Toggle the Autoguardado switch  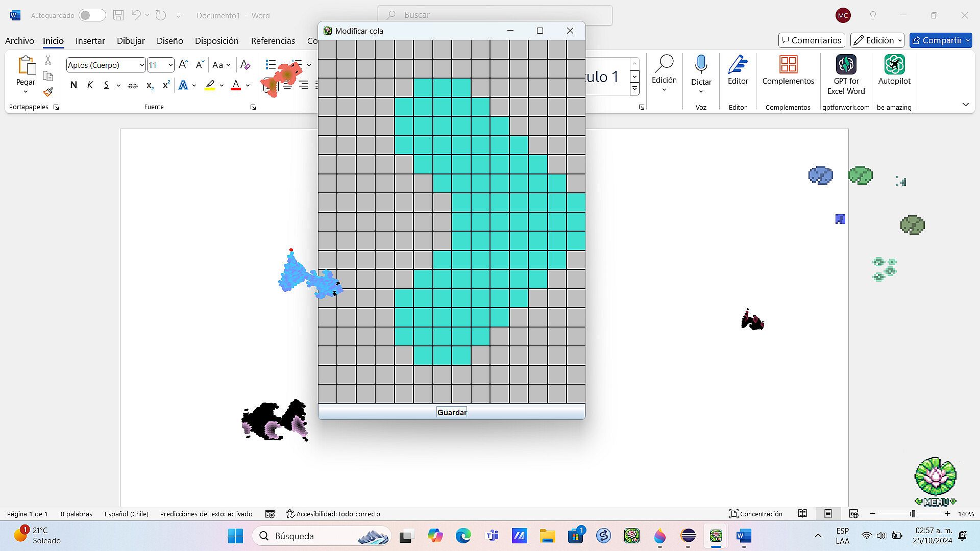[x=92, y=15]
